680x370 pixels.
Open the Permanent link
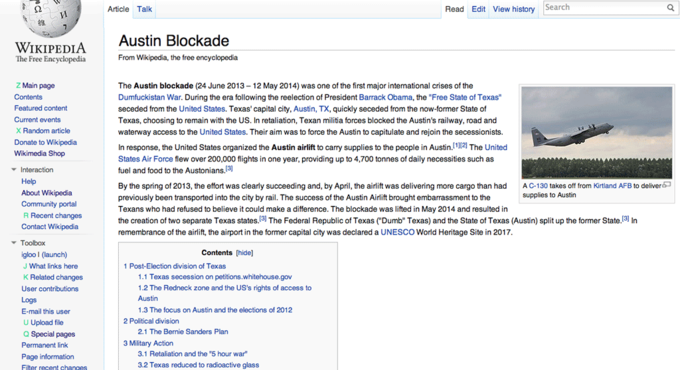point(45,345)
